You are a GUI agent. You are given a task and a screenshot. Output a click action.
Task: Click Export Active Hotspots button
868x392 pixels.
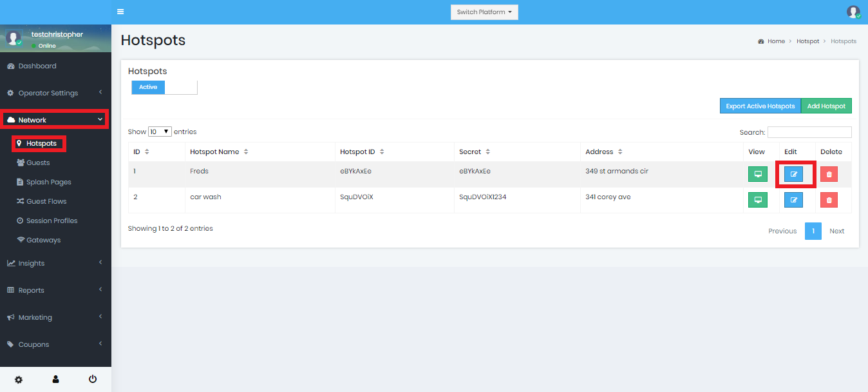(760, 106)
